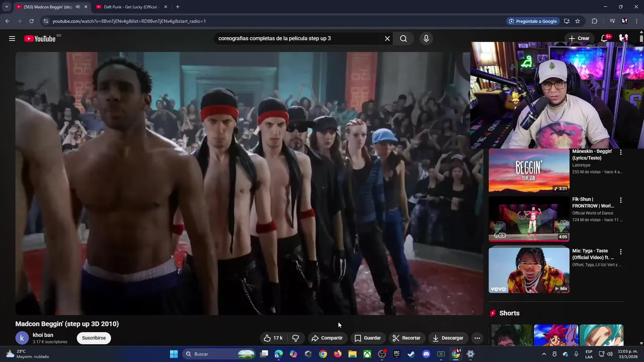Open khoi ban channel avatar
The height and width of the screenshot is (362, 644).
point(22,338)
